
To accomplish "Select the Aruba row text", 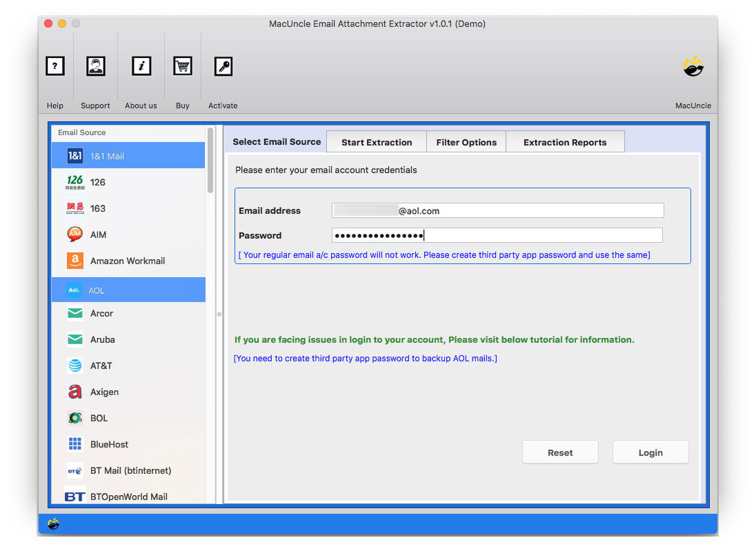I will [103, 339].
